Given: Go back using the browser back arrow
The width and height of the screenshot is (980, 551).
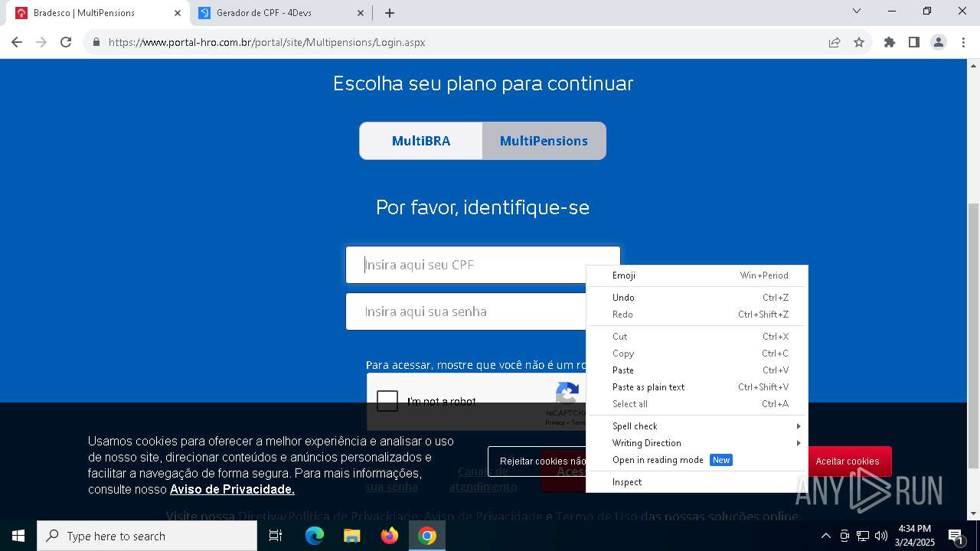Looking at the screenshot, I should (x=17, y=42).
